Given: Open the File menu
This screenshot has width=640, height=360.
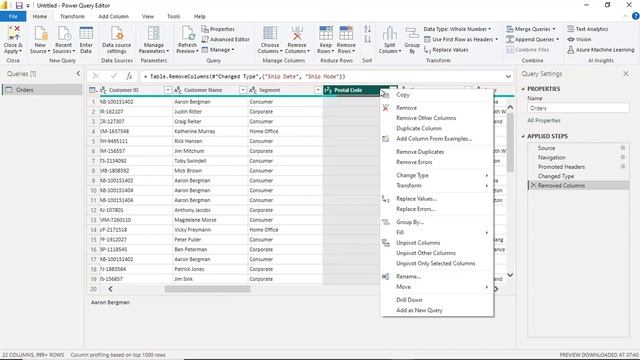Looking at the screenshot, I should pyautogui.click(x=13, y=16).
